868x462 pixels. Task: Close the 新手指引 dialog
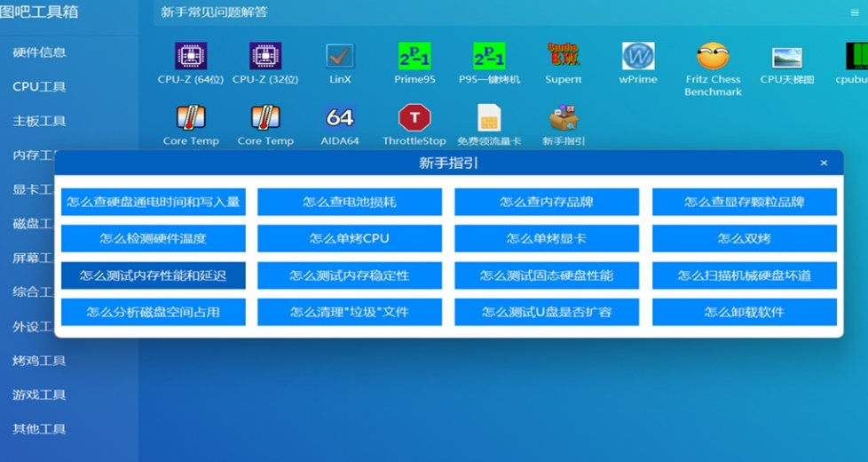pyautogui.click(x=824, y=163)
